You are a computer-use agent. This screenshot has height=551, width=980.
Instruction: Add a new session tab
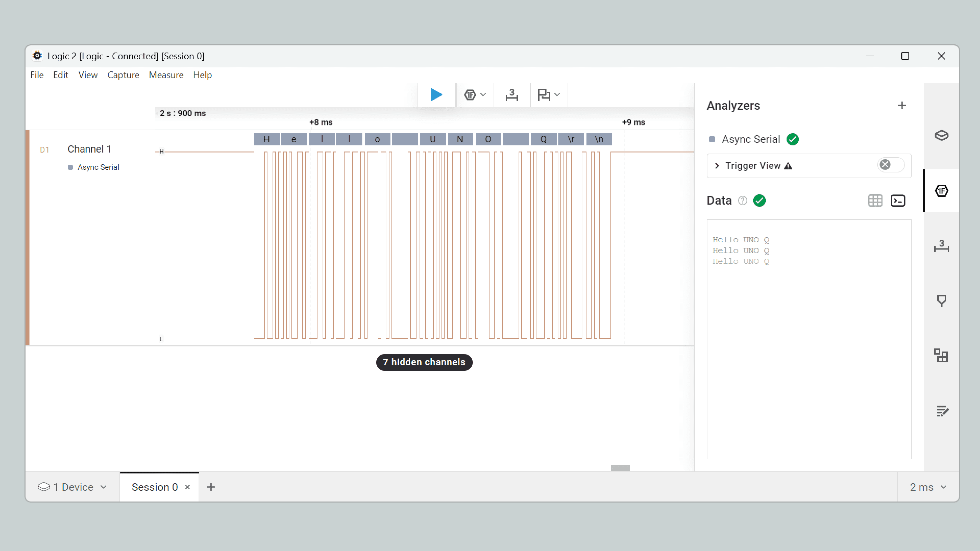tap(211, 487)
